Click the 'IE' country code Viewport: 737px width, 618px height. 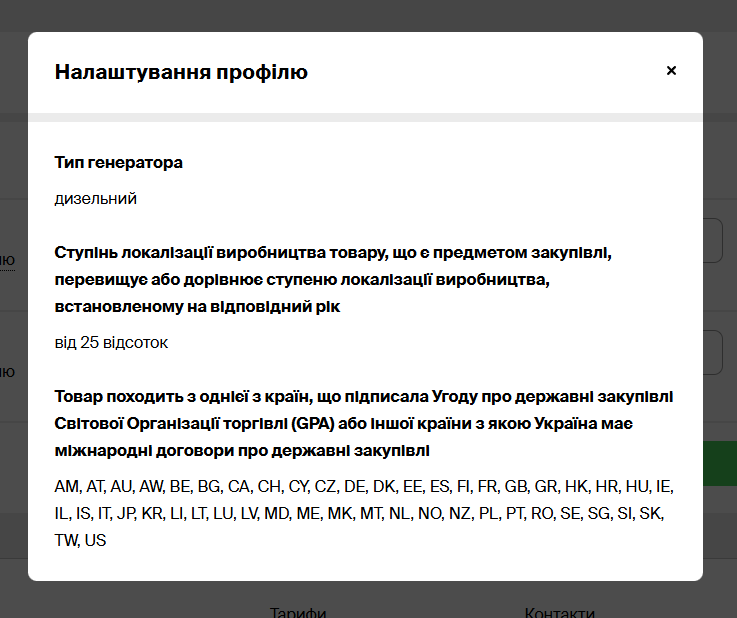(665, 487)
